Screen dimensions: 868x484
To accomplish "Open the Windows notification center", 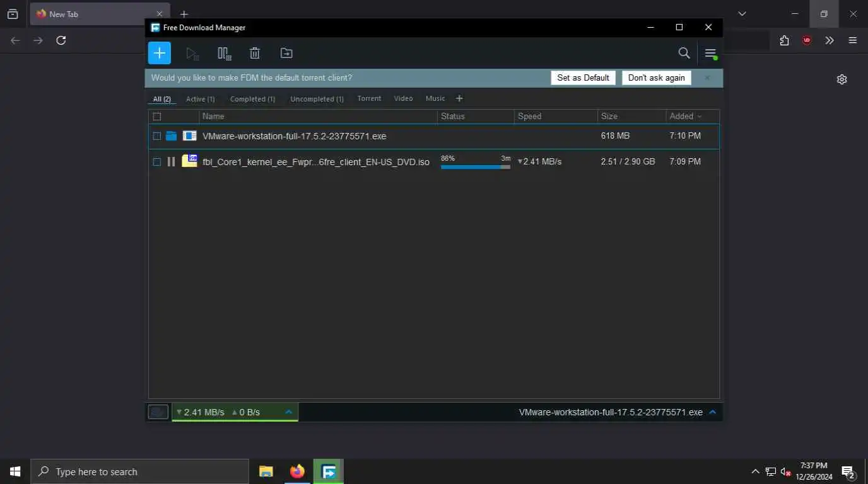I will [x=848, y=472].
